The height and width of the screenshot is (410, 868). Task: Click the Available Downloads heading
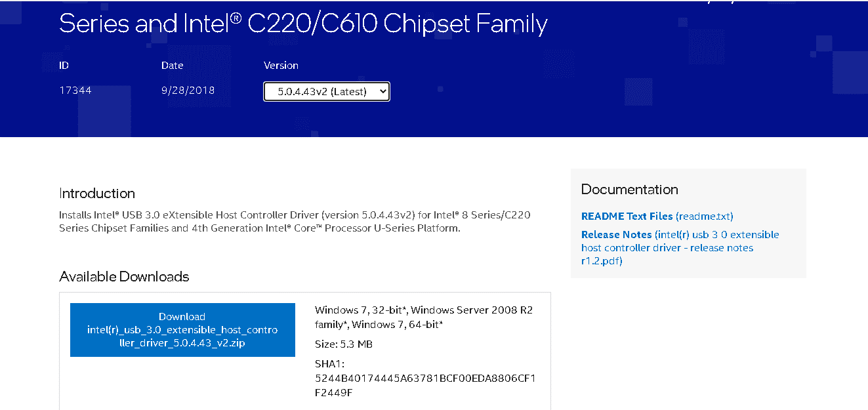(124, 277)
